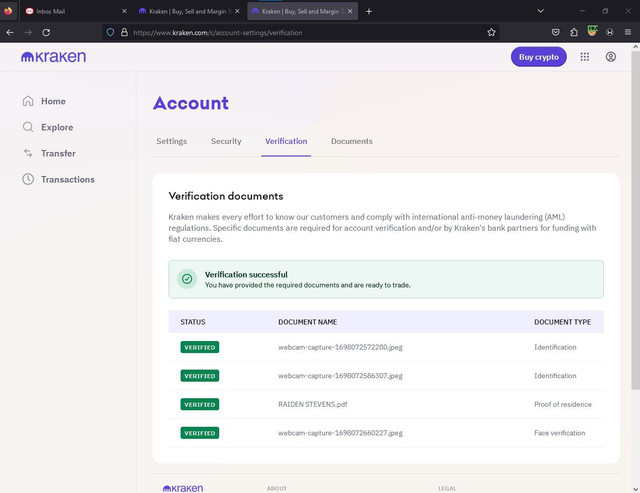Click the Kraken logo in the header
The height and width of the screenshot is (493, 640).
[x=53, y=57]
